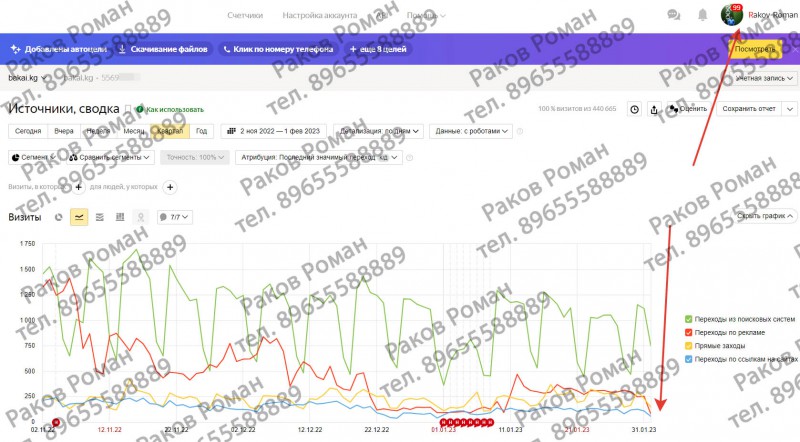Select the Год period tab

(202, 131)
